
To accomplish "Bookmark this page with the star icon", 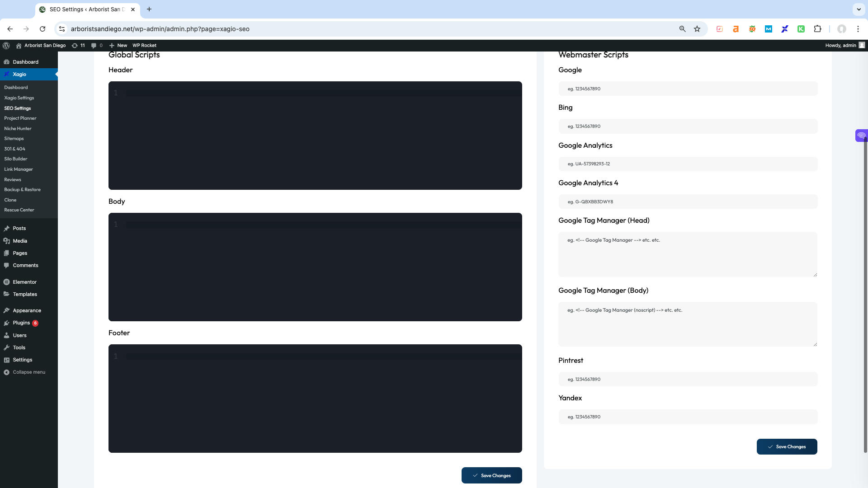I will point(697,29).
